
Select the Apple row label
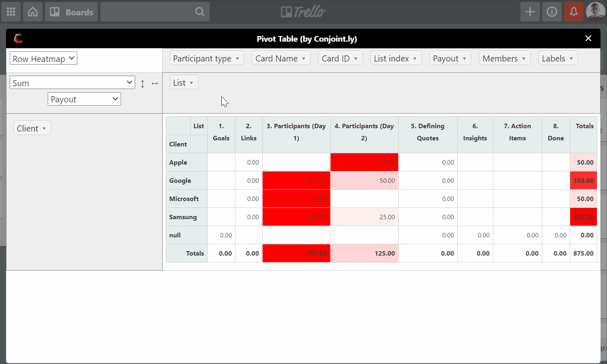187,162
